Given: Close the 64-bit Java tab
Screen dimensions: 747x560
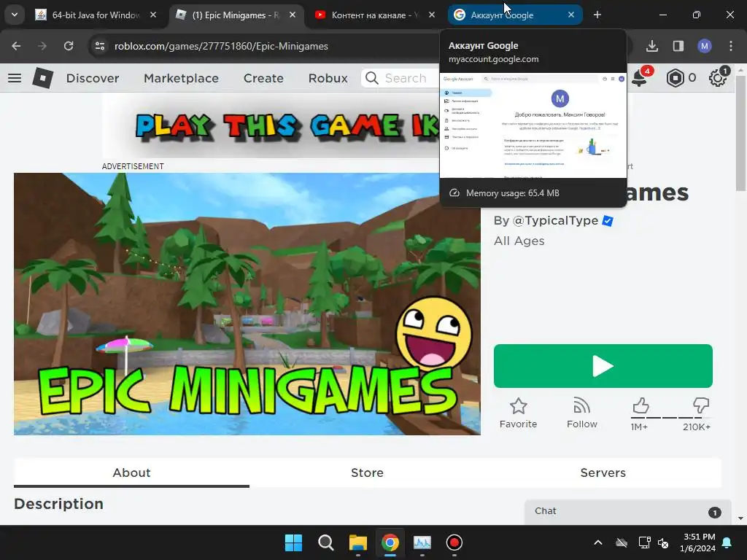Looking at the screenshot, I should (153, 15).
